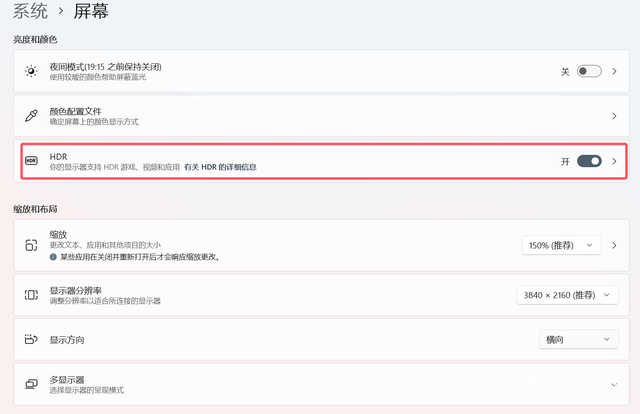Click the 多显示器 row title
Screen dimensions: 640x414
tap(67, 379)
